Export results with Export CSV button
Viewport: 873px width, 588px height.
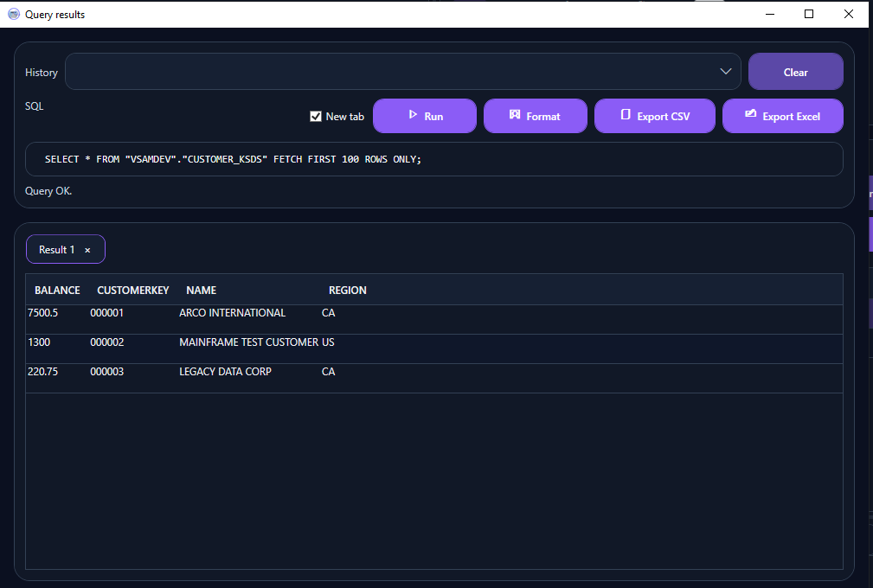pyautogui.click(x=655, y=116)
